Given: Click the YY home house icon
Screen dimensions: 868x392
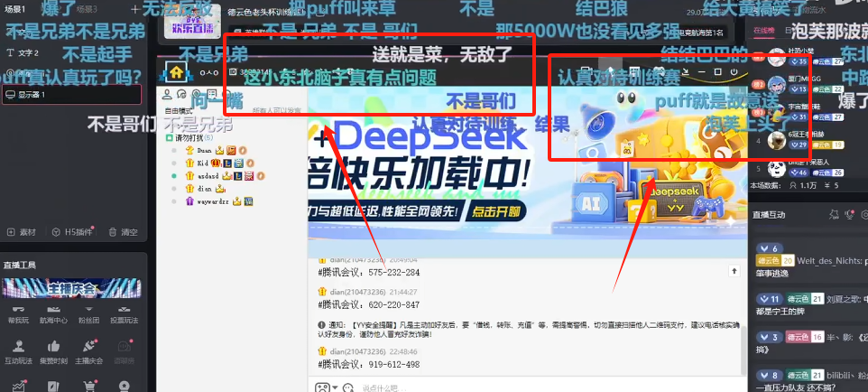Looking at the screenshot, I should [176, 72].
